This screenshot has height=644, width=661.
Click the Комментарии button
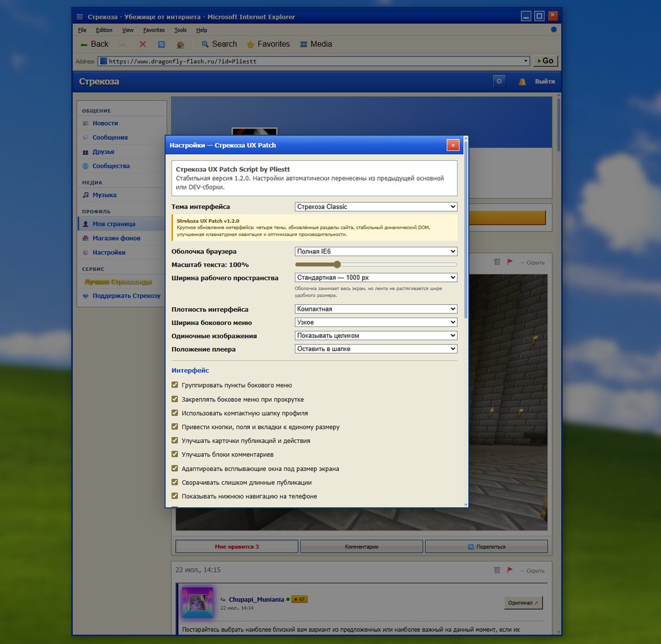point(361,546)
